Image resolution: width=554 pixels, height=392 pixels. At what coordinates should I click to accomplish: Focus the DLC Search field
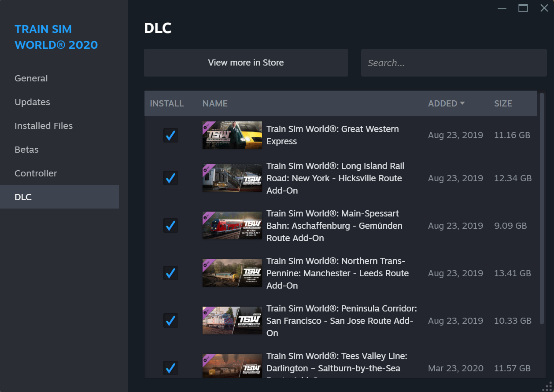454,62
